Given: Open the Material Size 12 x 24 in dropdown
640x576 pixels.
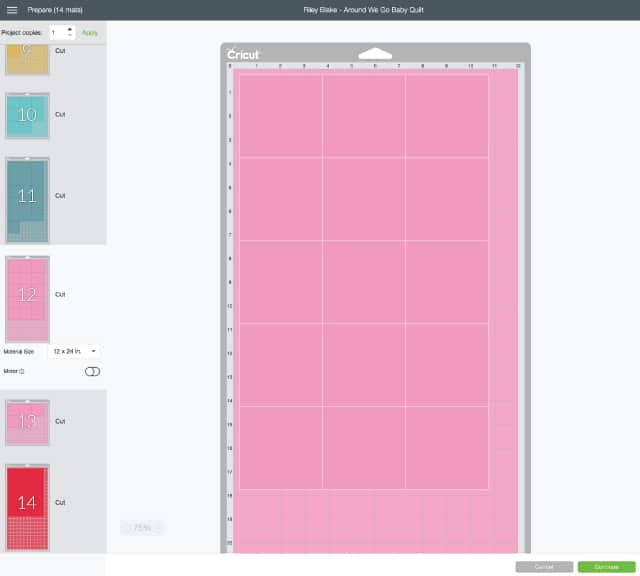Looking at the screenshot, I should coord(74,351).
